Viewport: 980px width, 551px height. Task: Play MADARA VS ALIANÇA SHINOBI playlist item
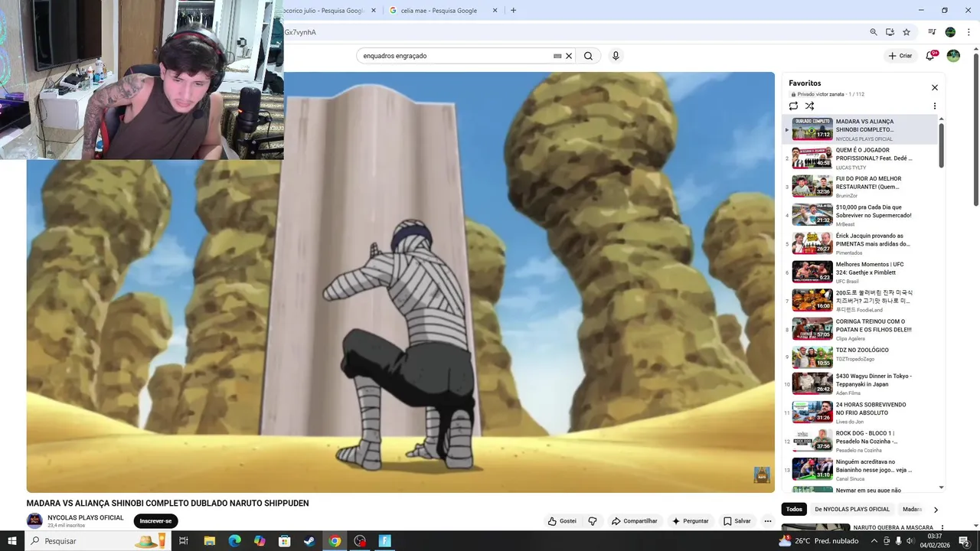[860, 129]
